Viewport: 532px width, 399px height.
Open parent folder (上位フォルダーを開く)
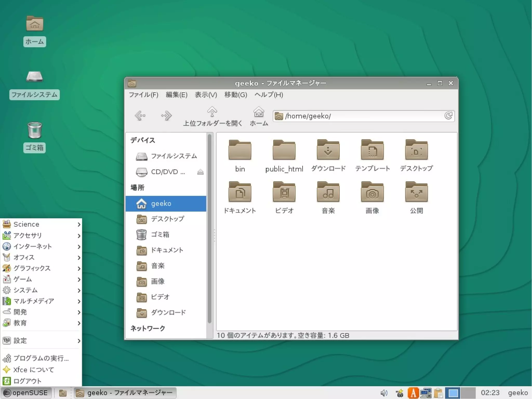click(x=212, y=116)
